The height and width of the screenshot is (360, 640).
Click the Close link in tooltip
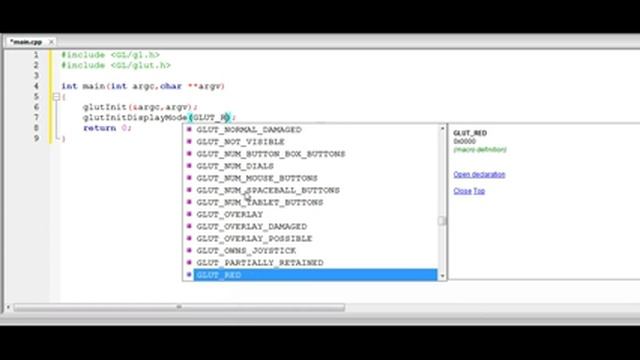(462, 191)
